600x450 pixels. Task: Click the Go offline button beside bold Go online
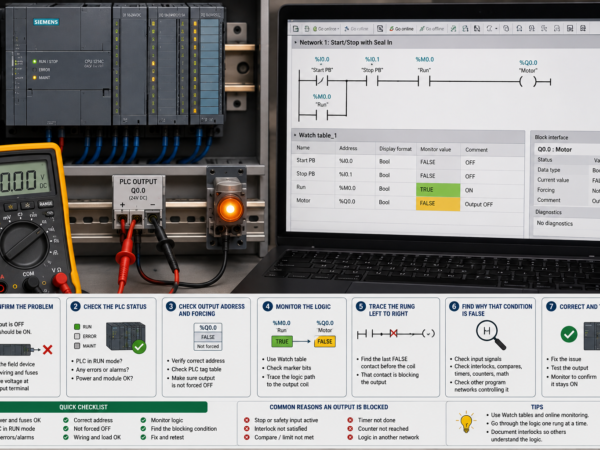click(x=431, y=29)
